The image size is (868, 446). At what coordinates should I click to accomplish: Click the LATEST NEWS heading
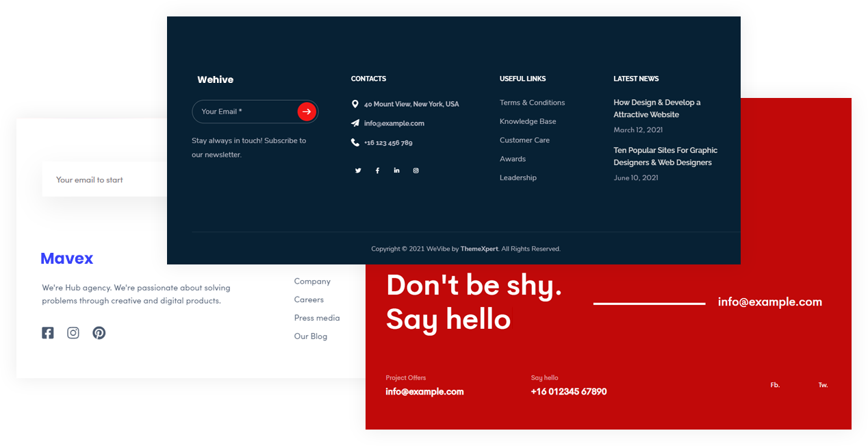(x=636, y=79)
